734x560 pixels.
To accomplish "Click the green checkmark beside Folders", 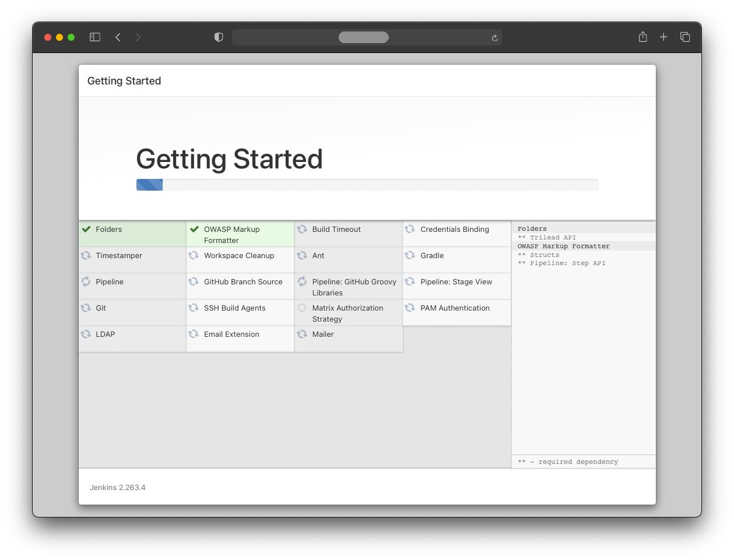I will point(86,229).
